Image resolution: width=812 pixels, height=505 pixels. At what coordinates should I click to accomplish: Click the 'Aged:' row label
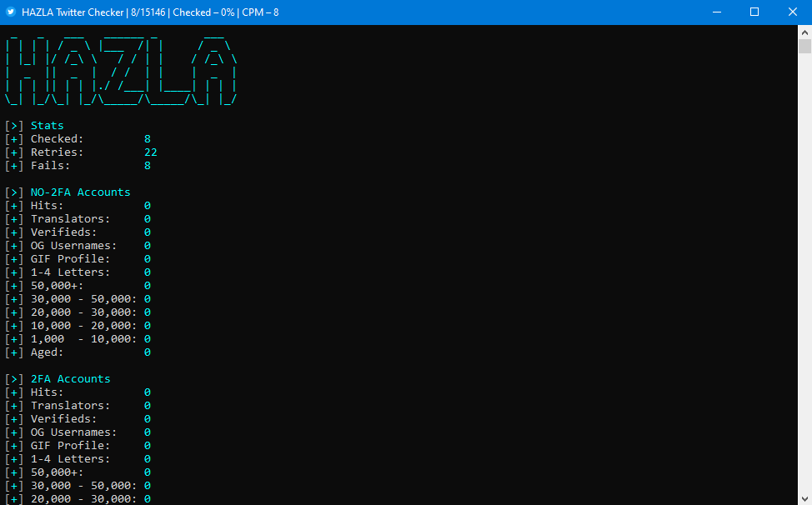pos(48,352)
